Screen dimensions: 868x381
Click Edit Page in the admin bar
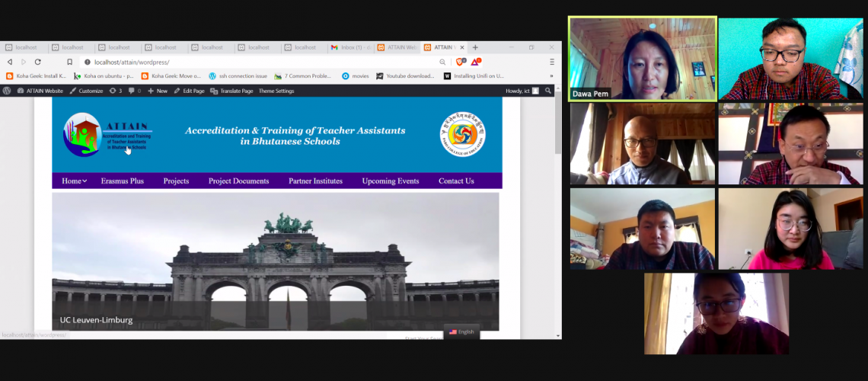click(189, 91)
